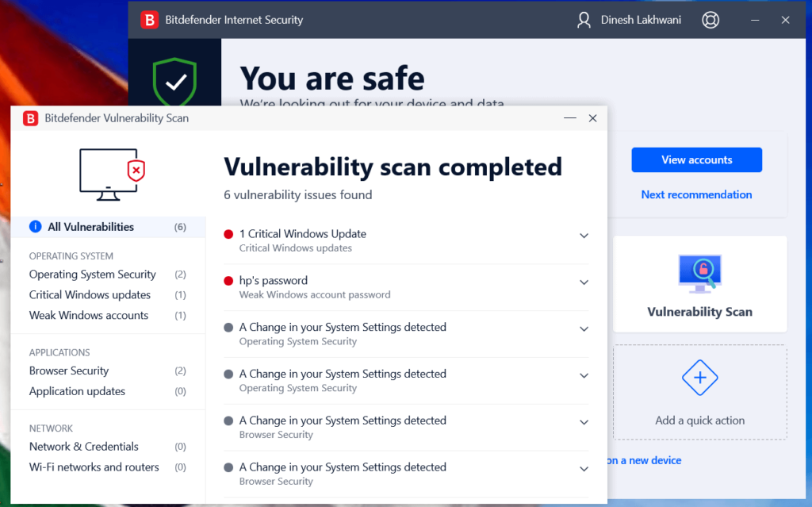Click the NETWORK section header
812x507 pixels.
(x=51, y=428)
